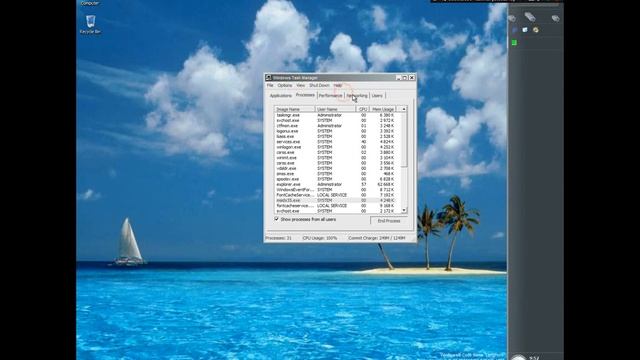Sort by the Mem Usage column header
640x360 pixels.
pos(383,109)
